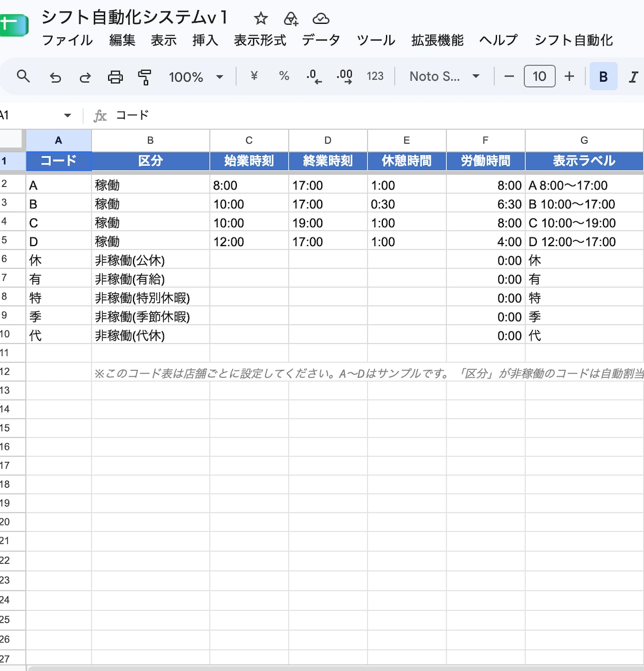Click the move to folder icon
644x671 pixels.
(291, 19)
